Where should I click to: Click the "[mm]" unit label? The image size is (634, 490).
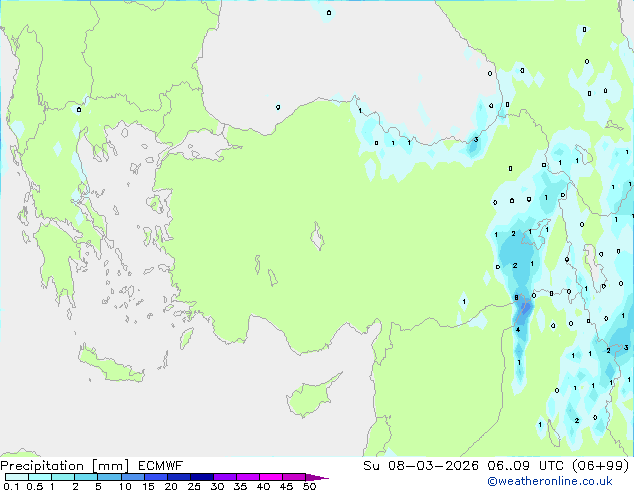click(110, 466)
